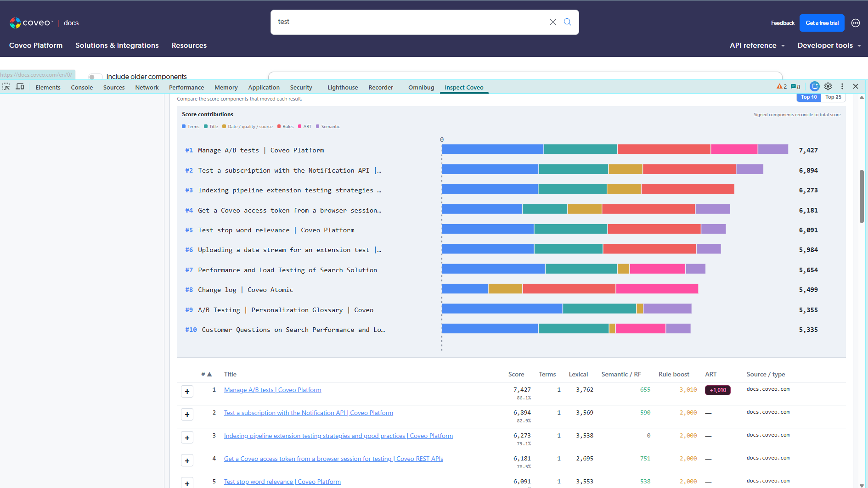Click the Coveo logo

tap(31, 22)
